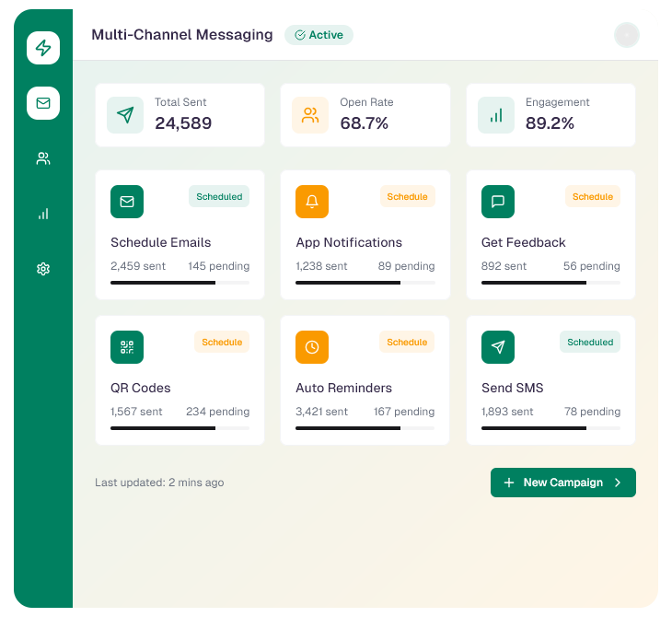
Task: Click the QR code icon on QR Codes card
Action: 127,347
